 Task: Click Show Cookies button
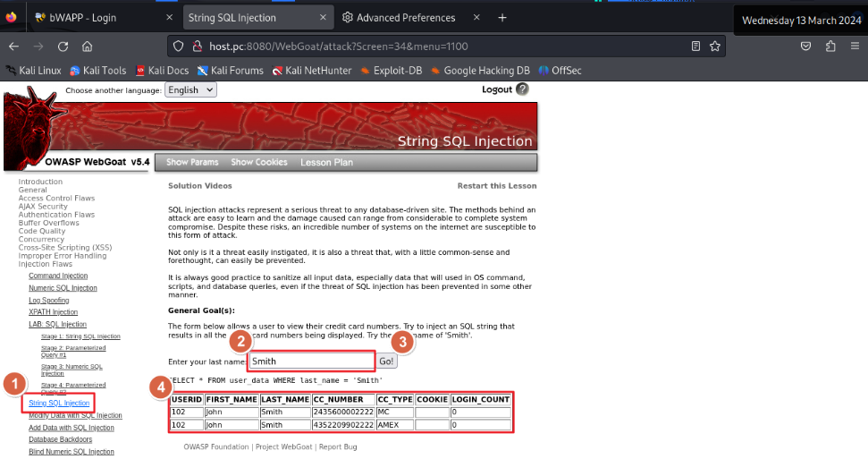[x=259, y=163]
